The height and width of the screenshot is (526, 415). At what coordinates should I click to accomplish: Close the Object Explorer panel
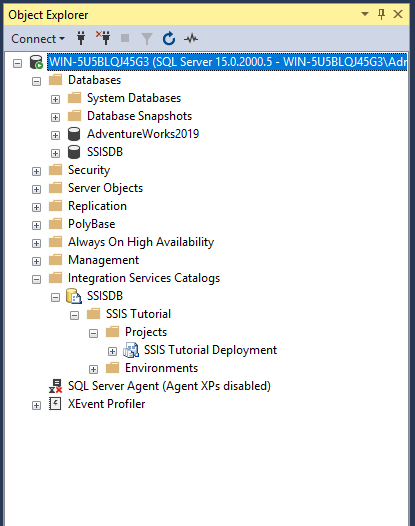click(398, 14)
